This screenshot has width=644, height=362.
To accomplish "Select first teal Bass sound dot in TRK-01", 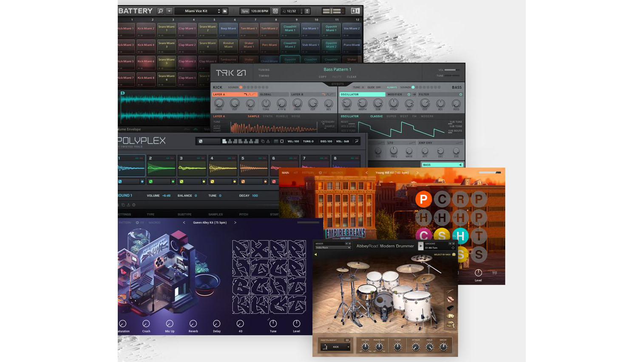I will [413, 88].
